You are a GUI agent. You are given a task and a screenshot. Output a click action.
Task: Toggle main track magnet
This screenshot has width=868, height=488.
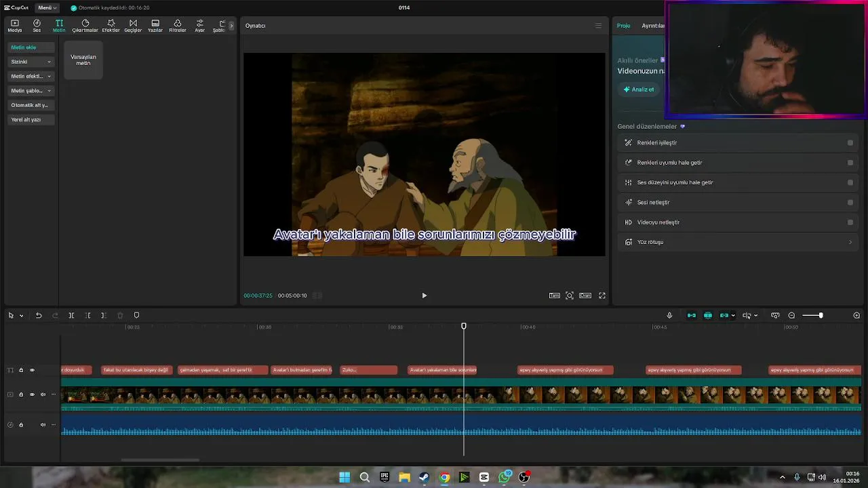tap(692, 315)
